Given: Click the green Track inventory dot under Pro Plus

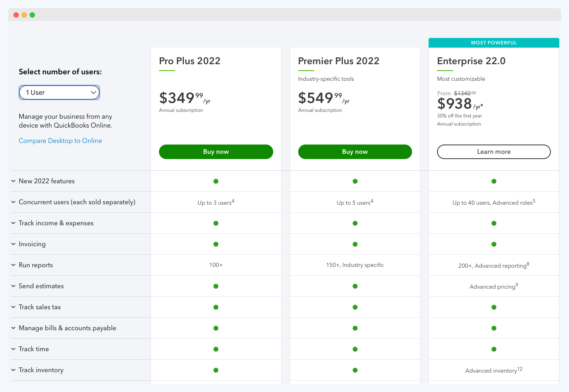Looking at the screenshot, I should pos(216,370).
